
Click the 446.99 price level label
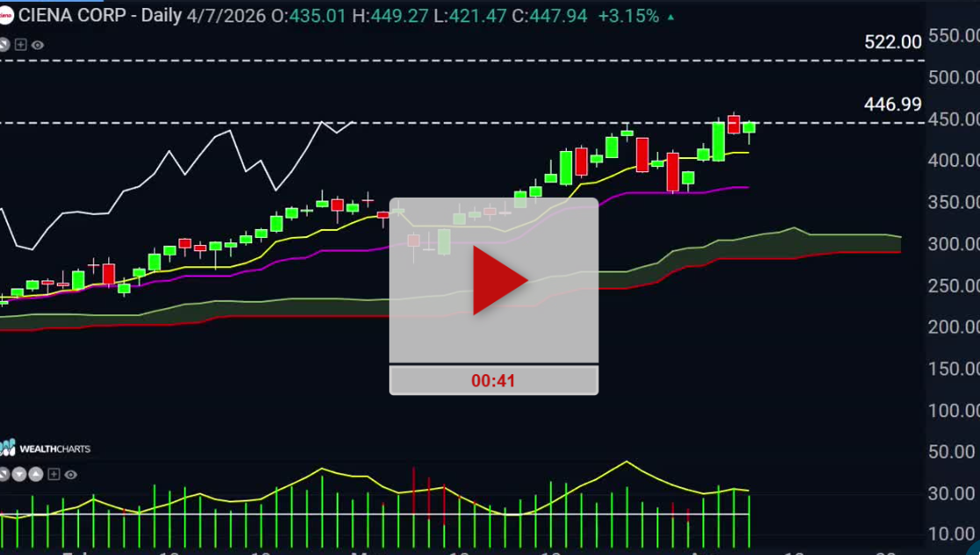click(x=893, y=105)
